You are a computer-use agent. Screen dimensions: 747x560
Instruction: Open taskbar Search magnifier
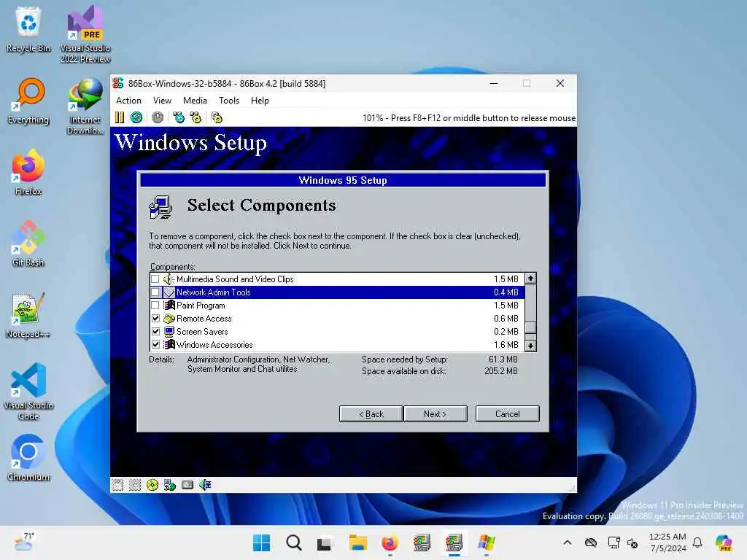pyautogui.click(x=293, y=542)
